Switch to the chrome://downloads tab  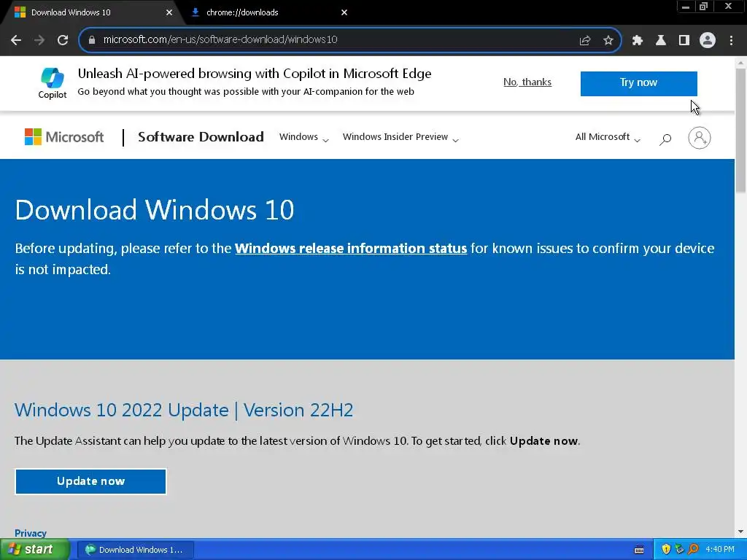[267, 12]
